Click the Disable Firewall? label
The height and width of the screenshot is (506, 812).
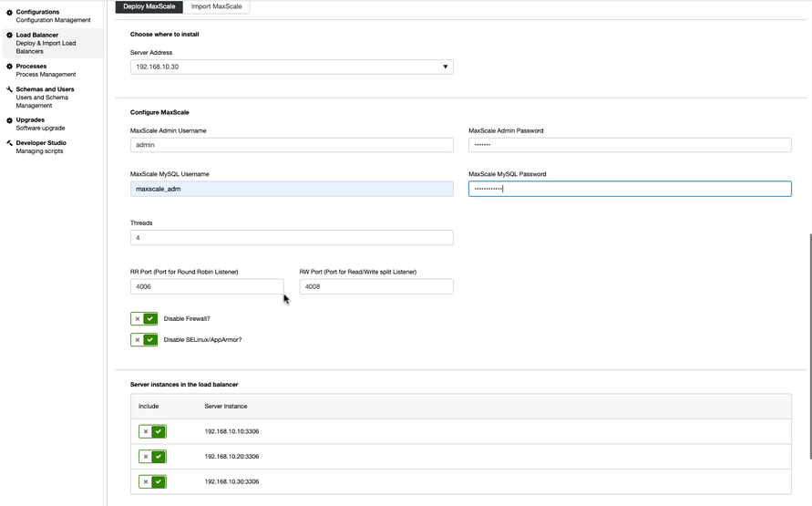(187, 319)
